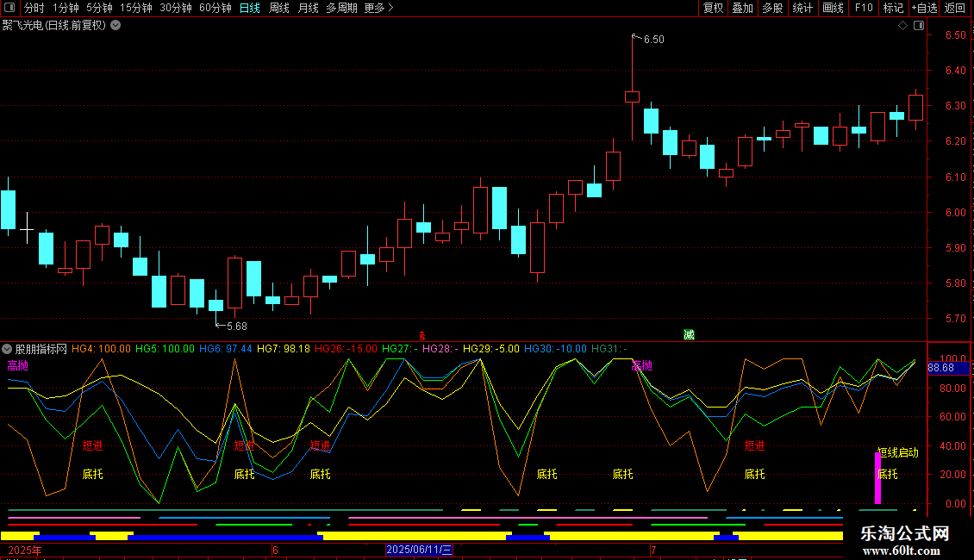Click the magenta 短线启动 signal bar
974x560 pixels.
pyautogui.click(x=877, y=478)
